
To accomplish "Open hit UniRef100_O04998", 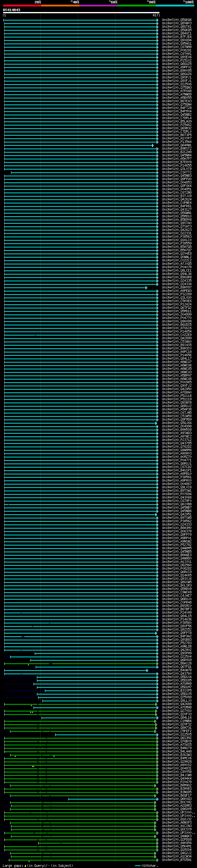I will [x=176, y=426].
